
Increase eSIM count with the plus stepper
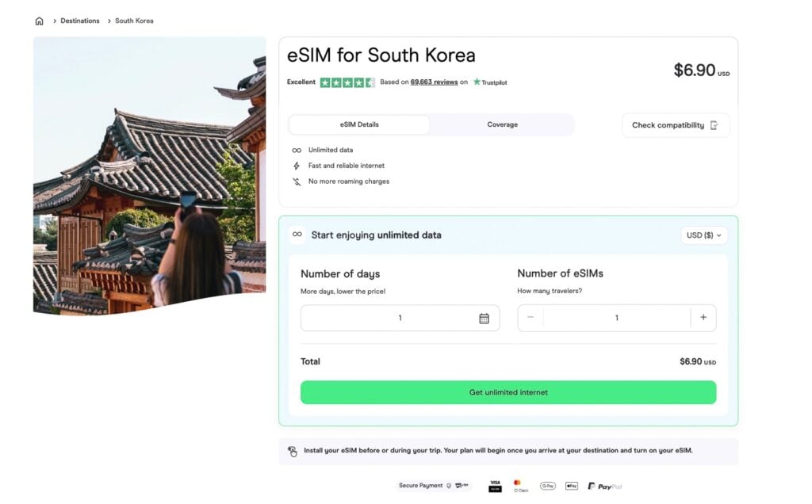tap(703, 317)
